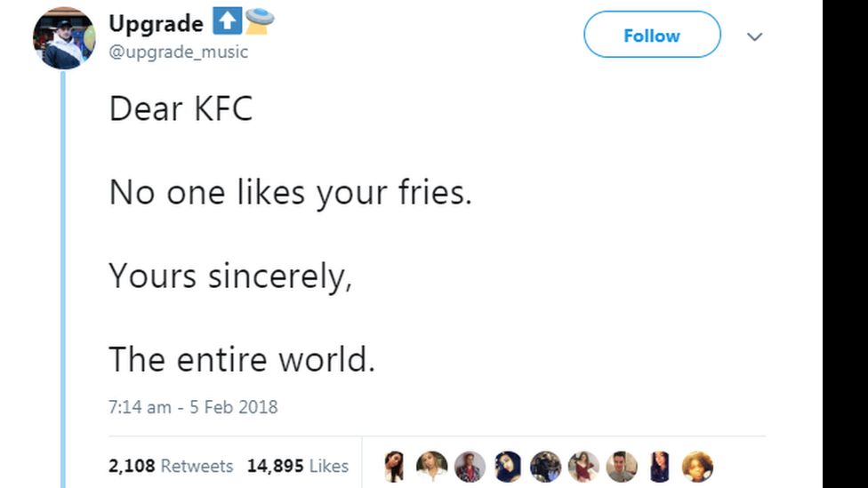Open the @upgrade_music handle link

point(178,52)
